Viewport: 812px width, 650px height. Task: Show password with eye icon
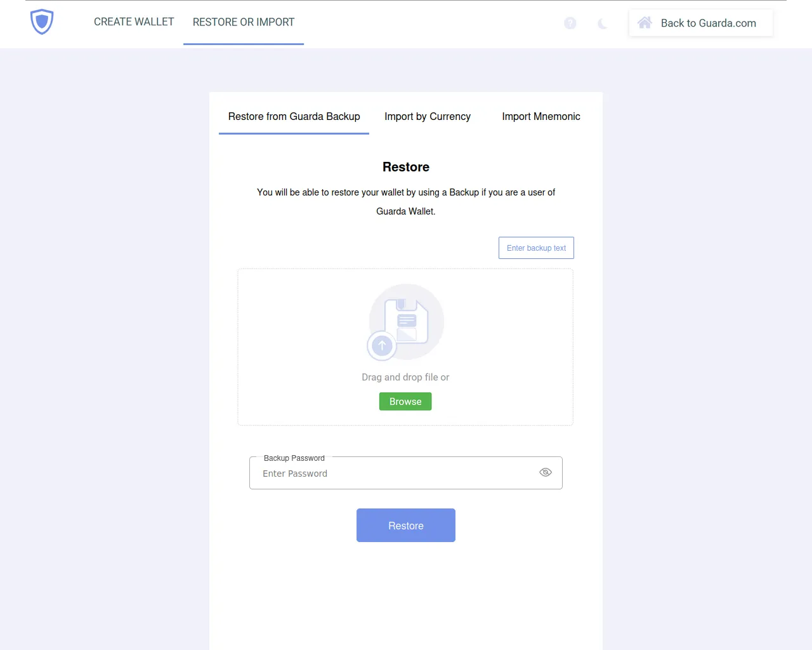(546, 472)
